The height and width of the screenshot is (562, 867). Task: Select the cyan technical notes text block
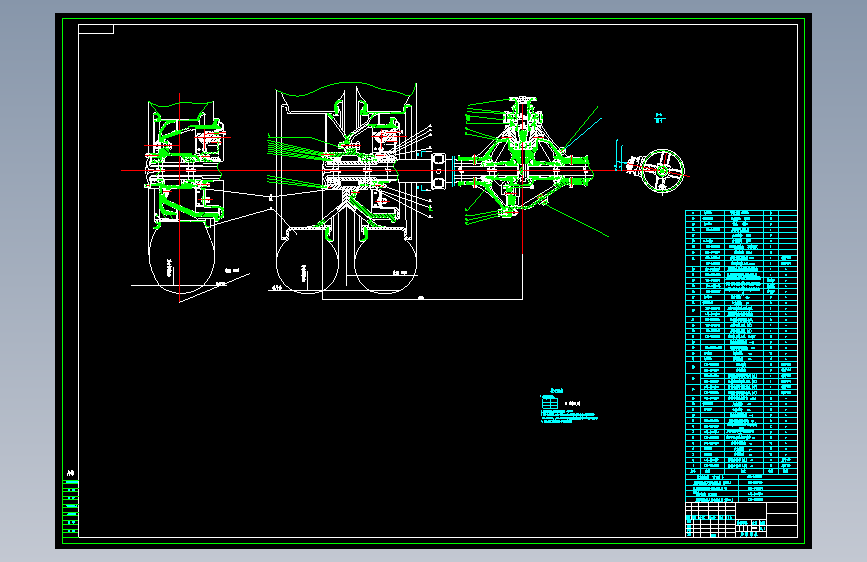568,407
